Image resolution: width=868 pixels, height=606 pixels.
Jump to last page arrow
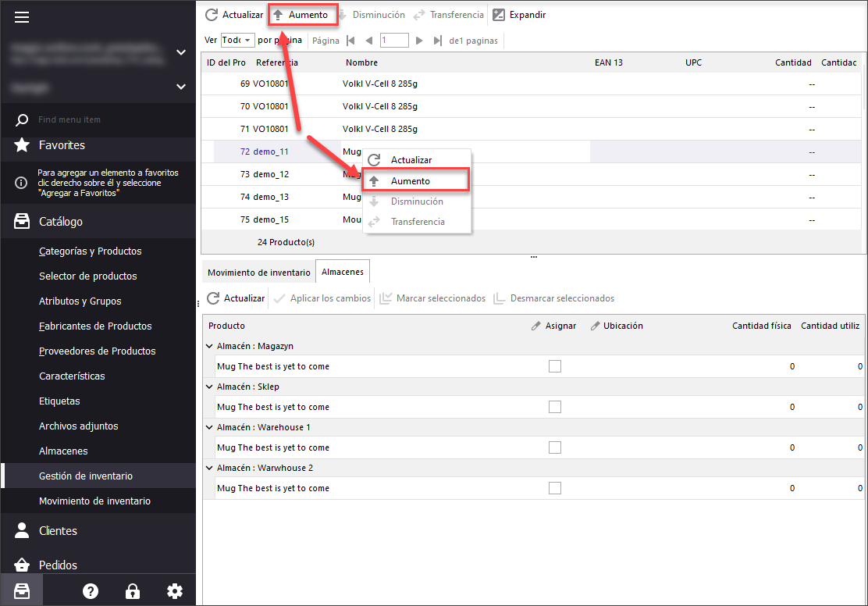437,41
